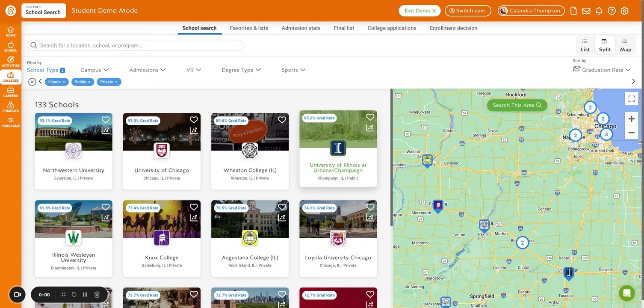The width and height of the screenshot is (644, 308).
Task: Click Switch user button
Action: [467, 11]
